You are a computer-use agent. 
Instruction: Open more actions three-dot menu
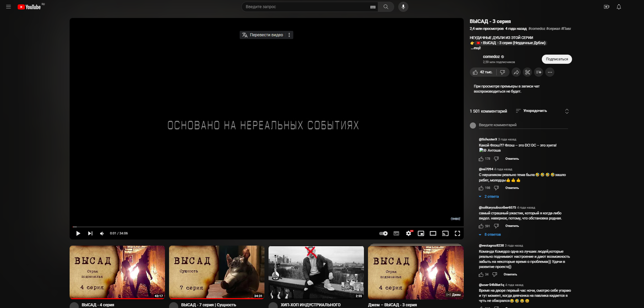coord(550,72)
